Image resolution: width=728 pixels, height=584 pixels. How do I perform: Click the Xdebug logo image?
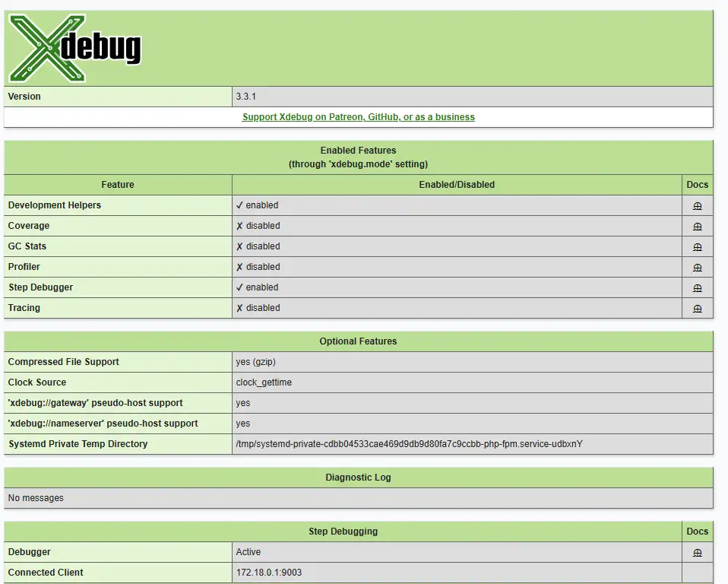click(x=74, y=49)
